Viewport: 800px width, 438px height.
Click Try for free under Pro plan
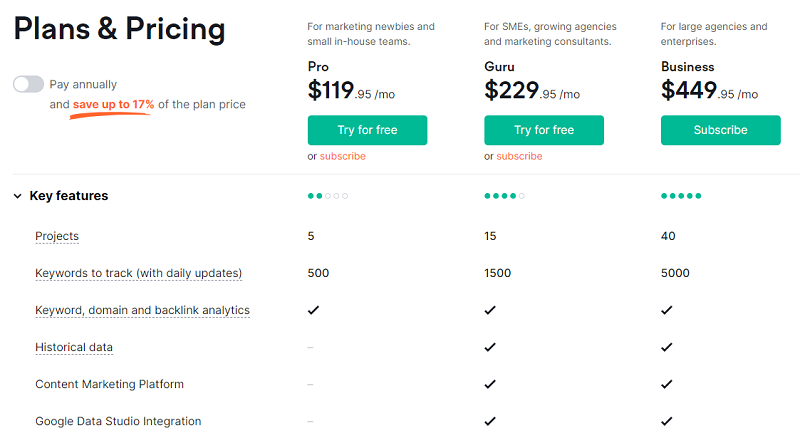pos(367,130)
